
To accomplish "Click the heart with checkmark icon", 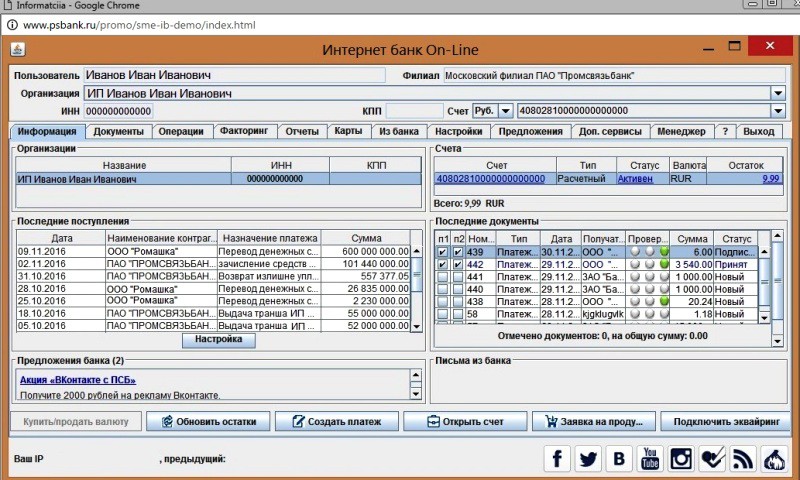I will point(712,459).
